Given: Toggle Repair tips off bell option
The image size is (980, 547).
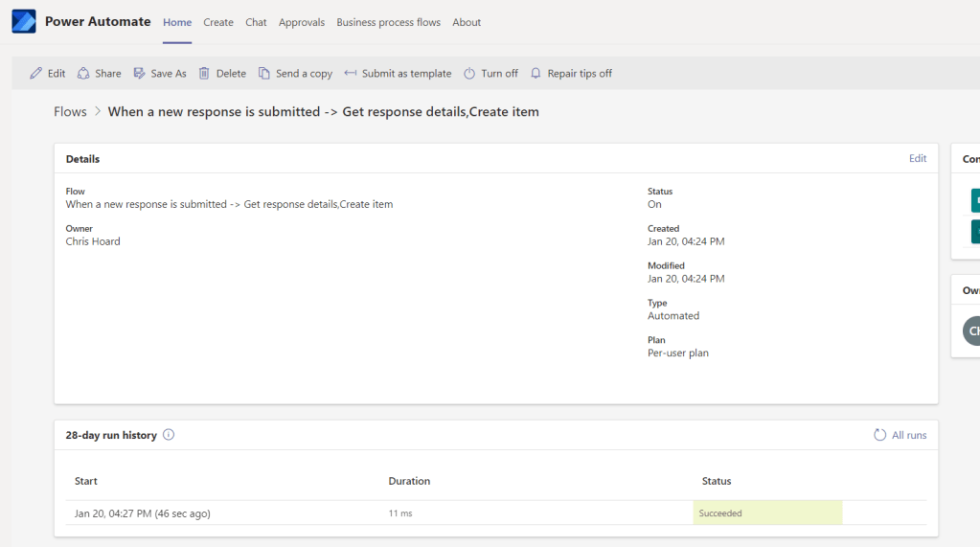Looking at the screenshot, I should (570, 74).
